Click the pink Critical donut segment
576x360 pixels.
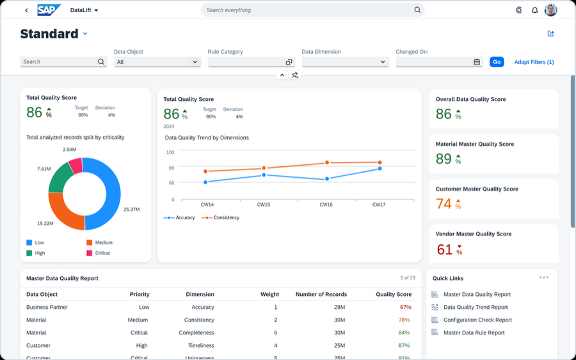[x=76, y=165]
